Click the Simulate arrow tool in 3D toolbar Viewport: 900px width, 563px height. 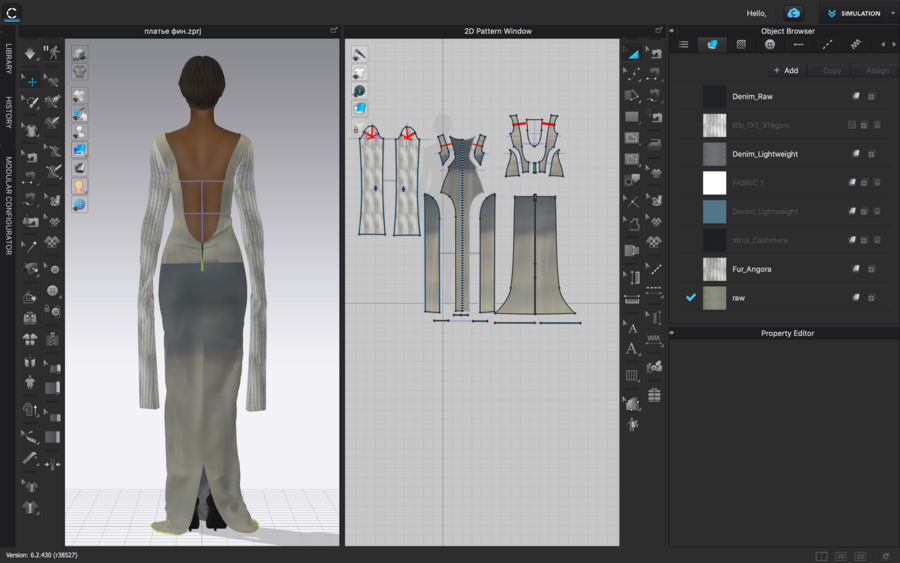(31, 53)
